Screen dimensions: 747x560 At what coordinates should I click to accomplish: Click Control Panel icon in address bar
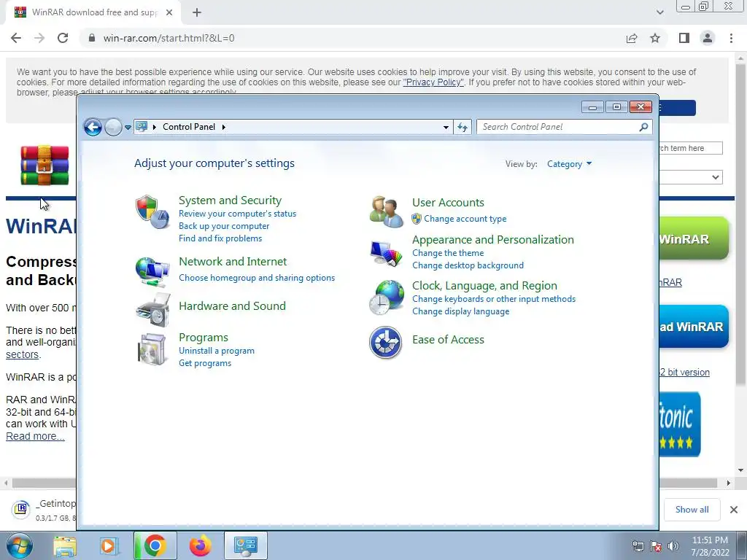[x=142, y=126]
